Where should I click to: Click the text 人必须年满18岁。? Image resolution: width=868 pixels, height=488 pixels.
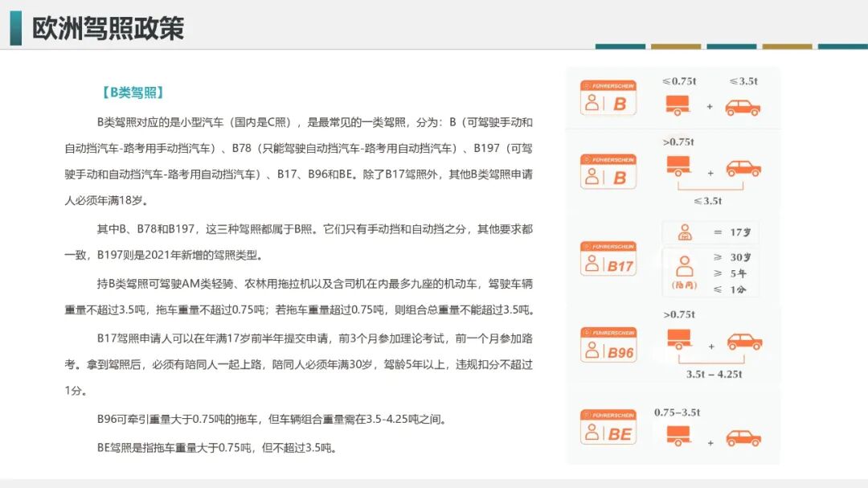click(x=106, y=200)
